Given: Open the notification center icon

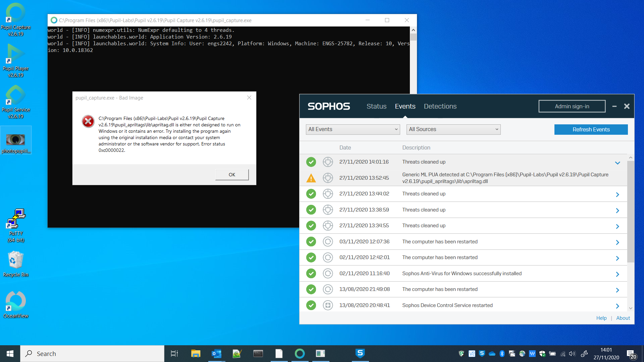Looking at the screenshot, I should click(x=631, y=354).
